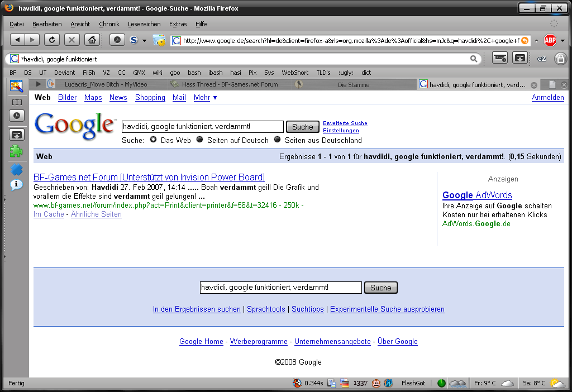
Task: Click the rain cloud weather icon
Action: (457, 383)
